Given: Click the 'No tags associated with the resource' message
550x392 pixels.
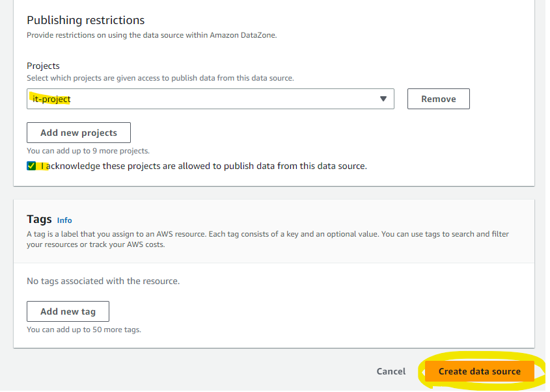Looking at the screenshot, I should 103,281.
